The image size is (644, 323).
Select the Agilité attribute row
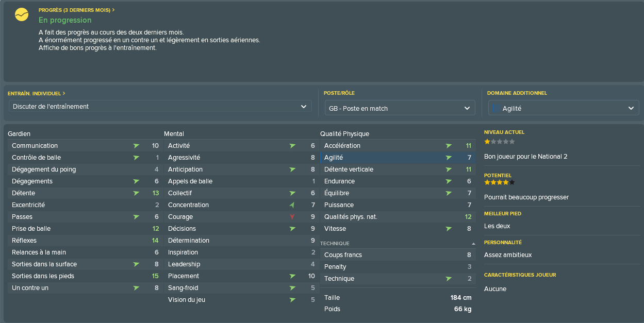(x=398, y=158)
